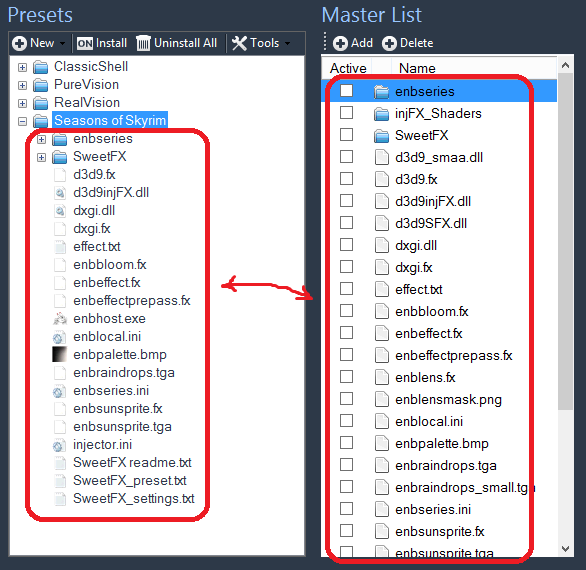Click the Add plus icon in Master List
Image resolution: width=586 pixels, height=570 pixels.
340,43
